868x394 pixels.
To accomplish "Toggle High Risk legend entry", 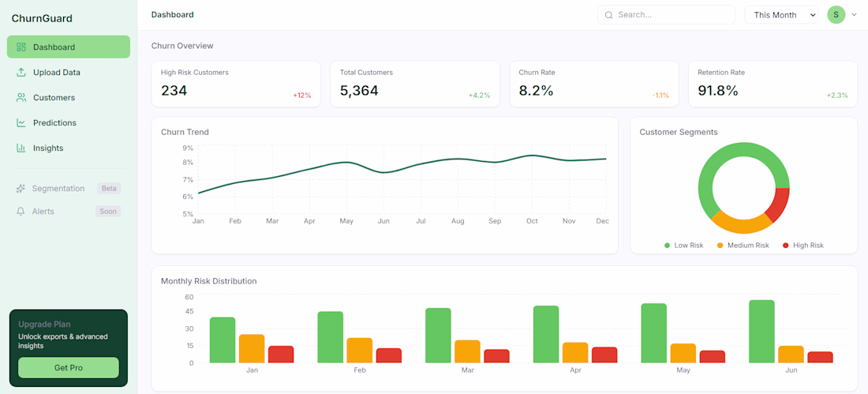I will point(803,245).
